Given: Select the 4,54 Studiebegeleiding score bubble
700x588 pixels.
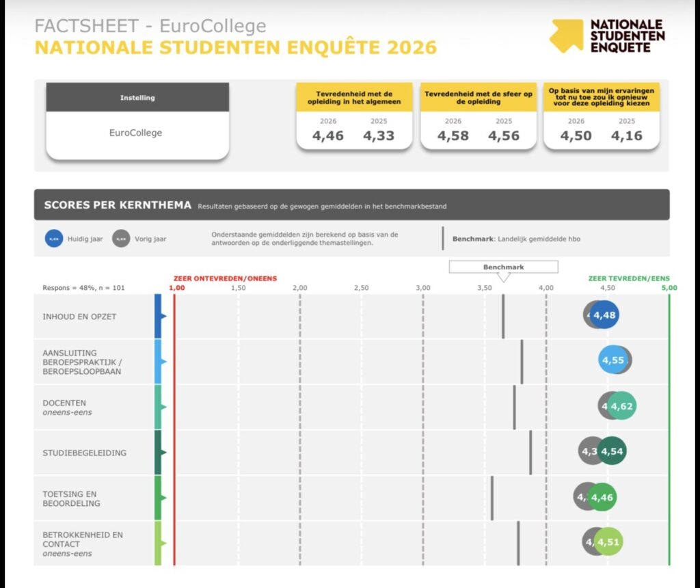Looking at the screenshot, I should pyautogui.click(x=612, y=451).
